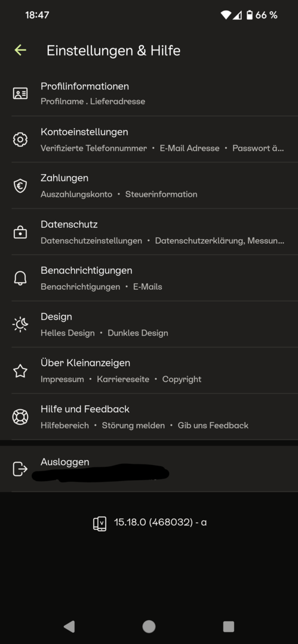298x644 pixels.
Task: Tap the bell icon for Benachrichtigungen
Action: [20, 278]
